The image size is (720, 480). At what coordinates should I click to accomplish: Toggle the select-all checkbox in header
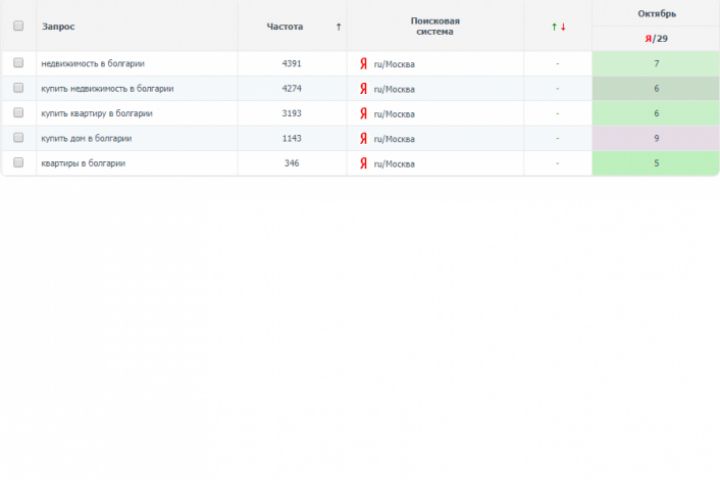pyautogui.click(x=18, y=26)
